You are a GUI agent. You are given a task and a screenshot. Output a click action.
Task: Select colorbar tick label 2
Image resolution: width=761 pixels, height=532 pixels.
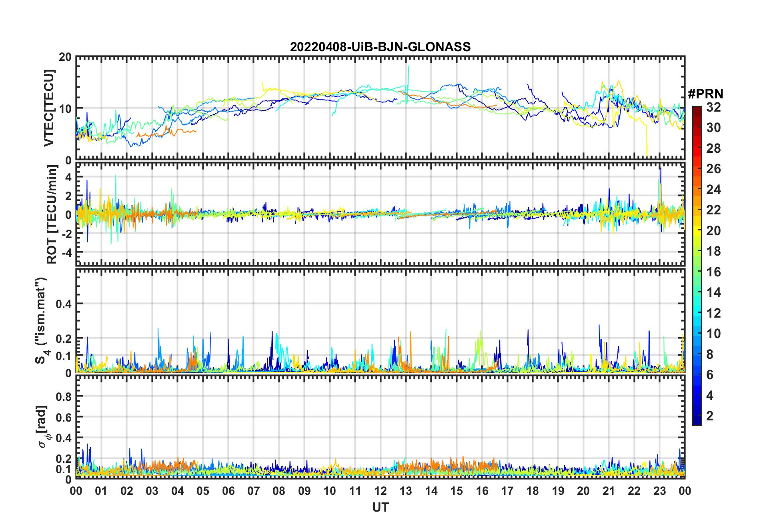click(x=710, y=416)
